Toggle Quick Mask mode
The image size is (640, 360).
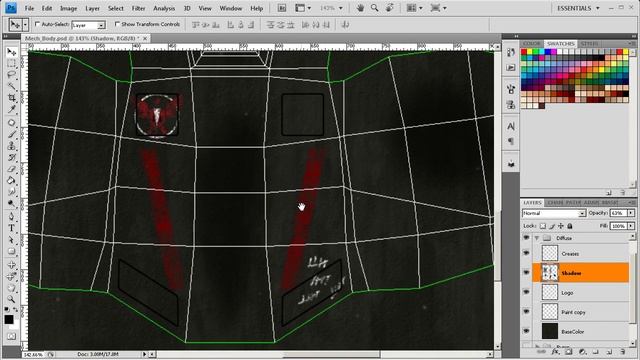click(11, 336)
